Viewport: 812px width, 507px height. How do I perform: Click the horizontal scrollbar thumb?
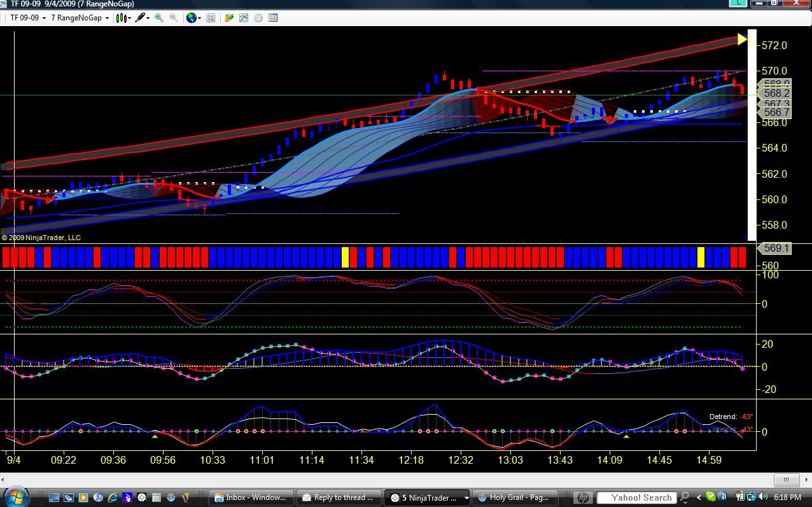coord(787,480)
